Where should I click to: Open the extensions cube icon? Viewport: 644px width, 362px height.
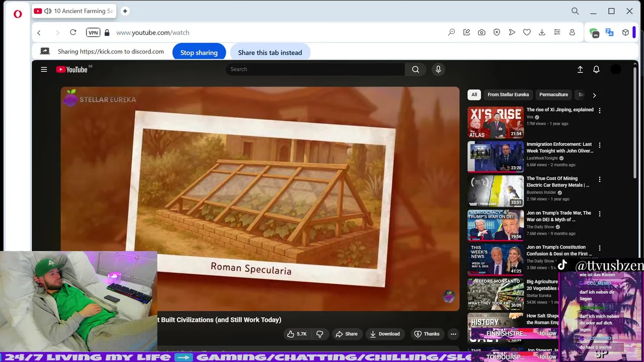(625, 32)
